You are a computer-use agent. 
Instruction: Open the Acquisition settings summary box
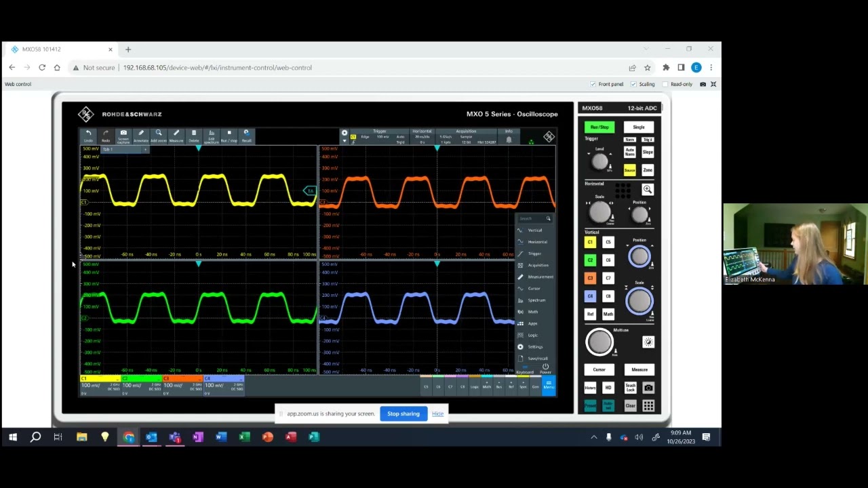[x=466, y=136]
